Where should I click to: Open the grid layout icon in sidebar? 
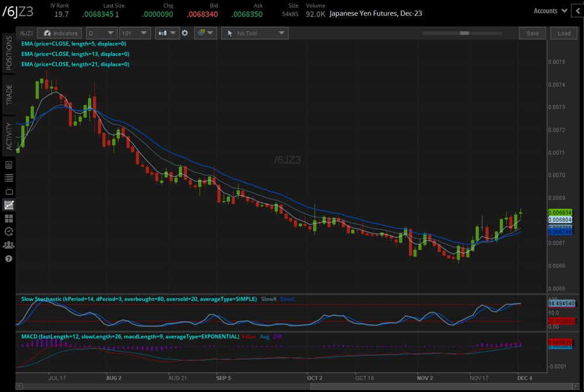pyautogui.click(x=9, y=218)
